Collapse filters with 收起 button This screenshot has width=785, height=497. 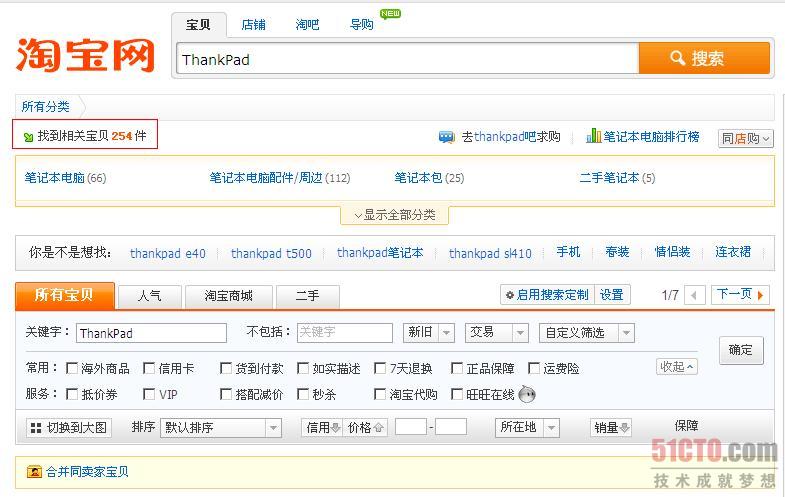point(676,367)
